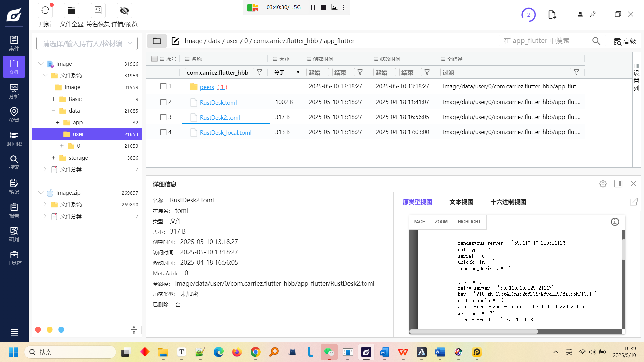Viewport: 644px width, 362px height.
Task: Open the RustDesk_local.toml file link
Action: [x=225, y=132]
